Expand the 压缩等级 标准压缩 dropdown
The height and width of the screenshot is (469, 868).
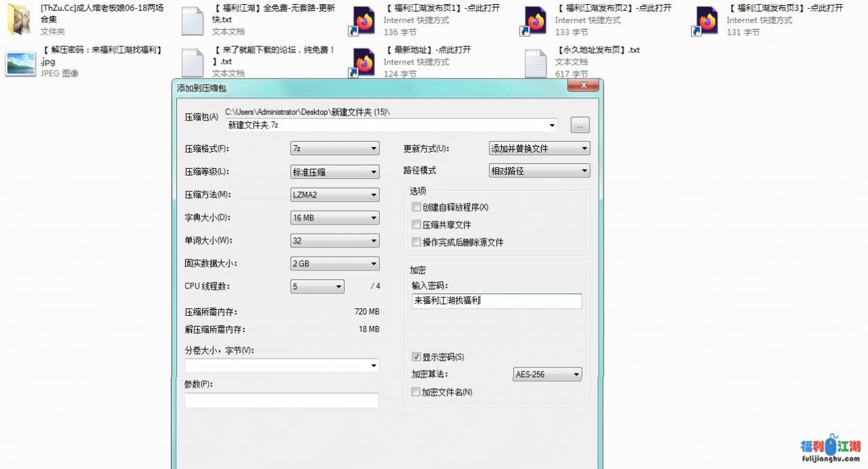pyautogui.click(x=334, y=172)
